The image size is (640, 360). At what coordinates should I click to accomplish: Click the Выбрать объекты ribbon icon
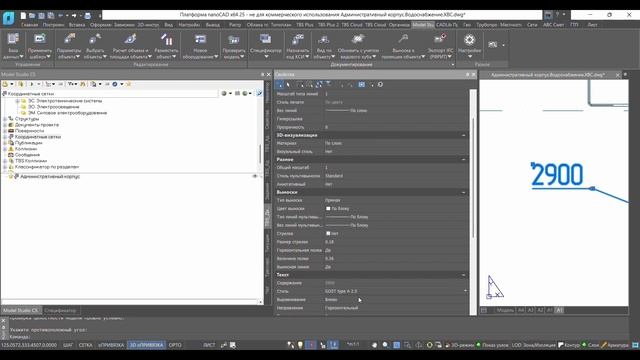point(95,46)
